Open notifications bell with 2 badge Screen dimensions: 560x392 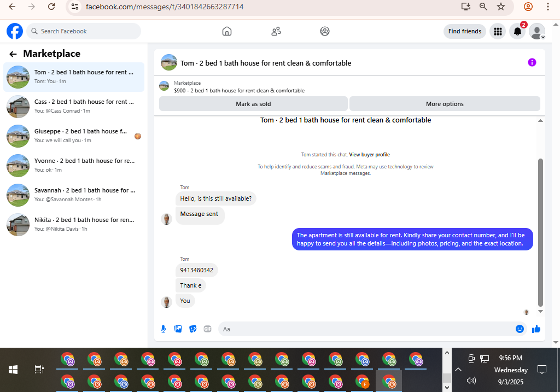[x=517, y=31]
